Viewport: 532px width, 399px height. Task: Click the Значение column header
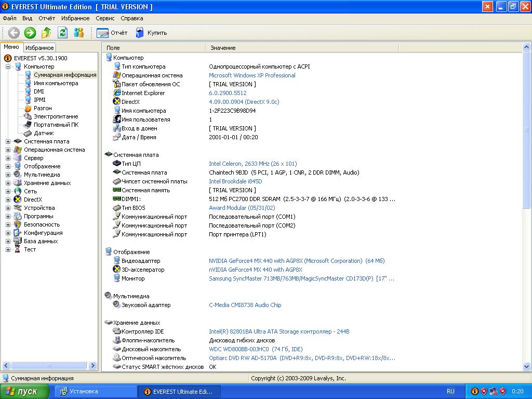coord(302,48)
